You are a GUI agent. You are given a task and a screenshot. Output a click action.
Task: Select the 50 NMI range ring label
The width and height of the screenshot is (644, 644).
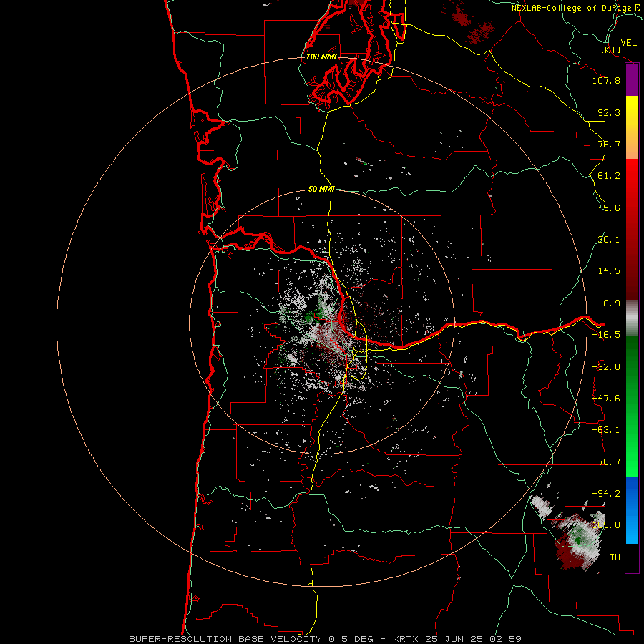point(321,190)
